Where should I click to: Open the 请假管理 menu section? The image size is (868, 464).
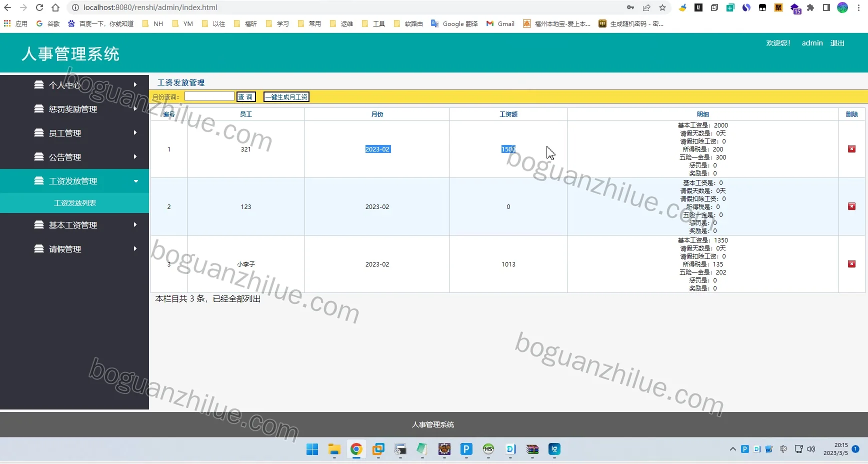tap(74, 248)
